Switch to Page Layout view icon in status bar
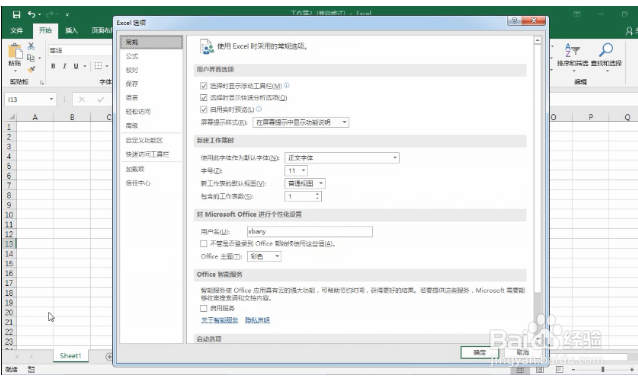638x382 pixels. tap(540, 369)
